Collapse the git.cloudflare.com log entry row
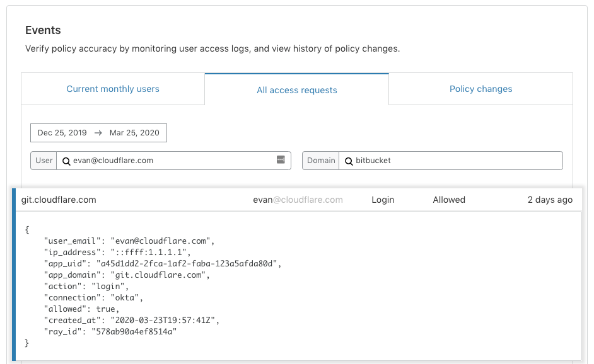Viewport: 594px width, 364px height. (x=297, y=200)
